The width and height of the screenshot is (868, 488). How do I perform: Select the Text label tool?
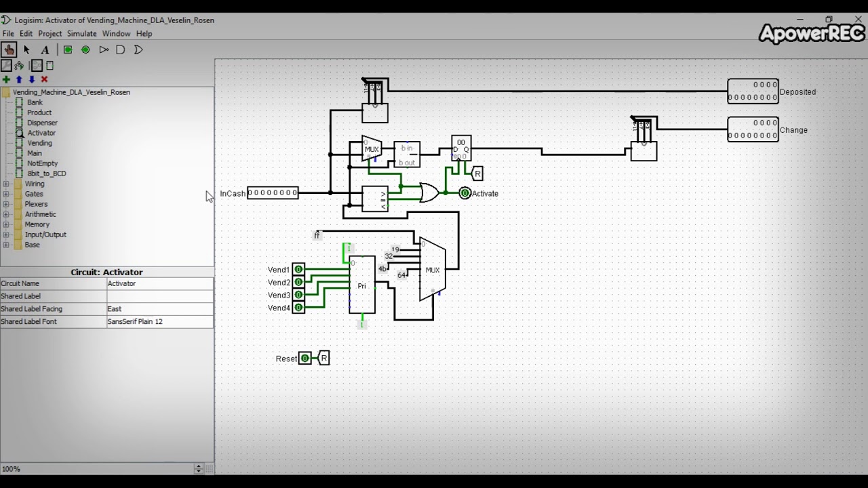(x=45, y=49)
